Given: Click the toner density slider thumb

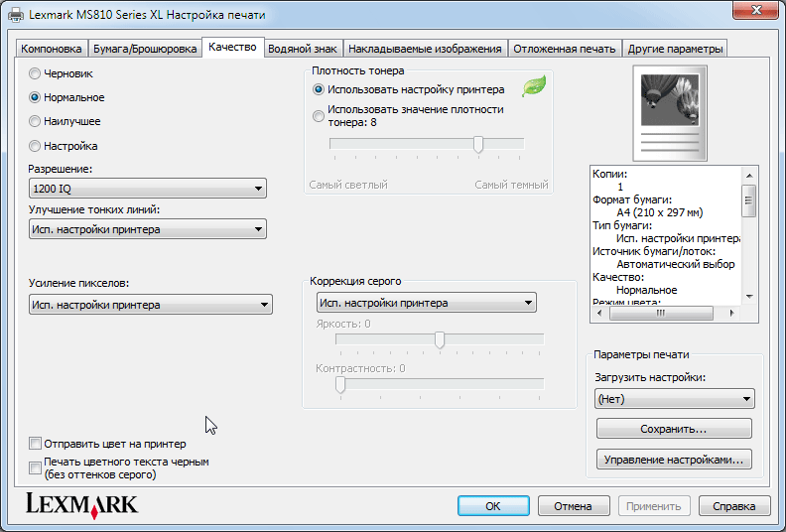Looking at the screenshot, I should (478, 144).
